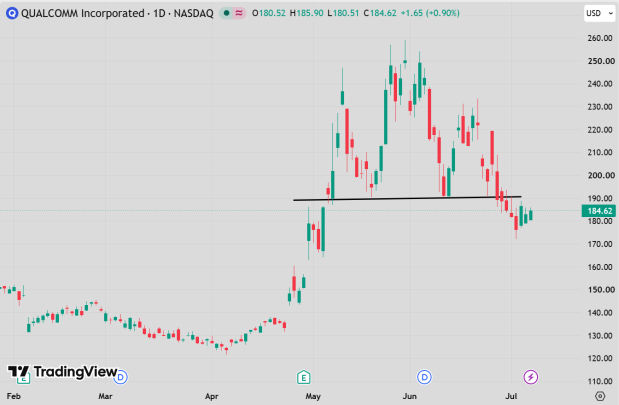This screenshot has height=405, width=619.
Task: Open the June dividend D marker
Action: [424, 377]
